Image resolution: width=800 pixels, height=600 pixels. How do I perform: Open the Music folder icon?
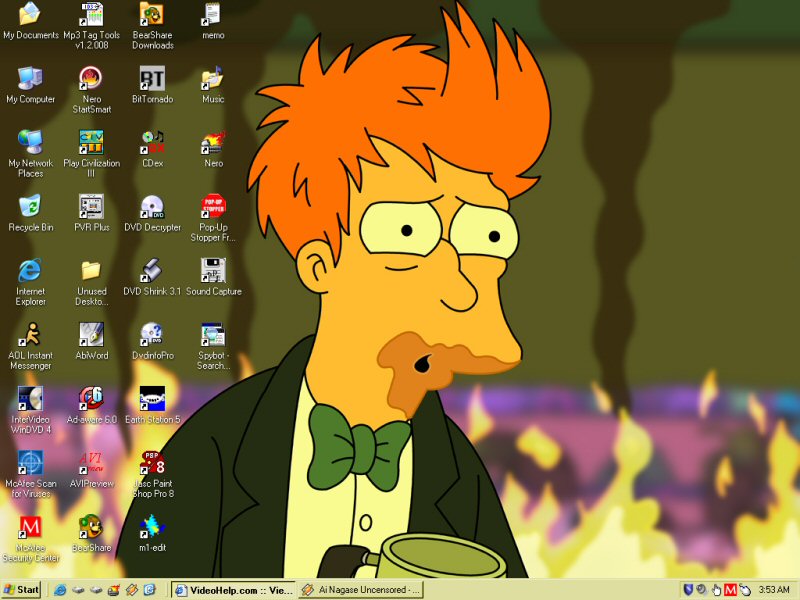tap(213, 85)
